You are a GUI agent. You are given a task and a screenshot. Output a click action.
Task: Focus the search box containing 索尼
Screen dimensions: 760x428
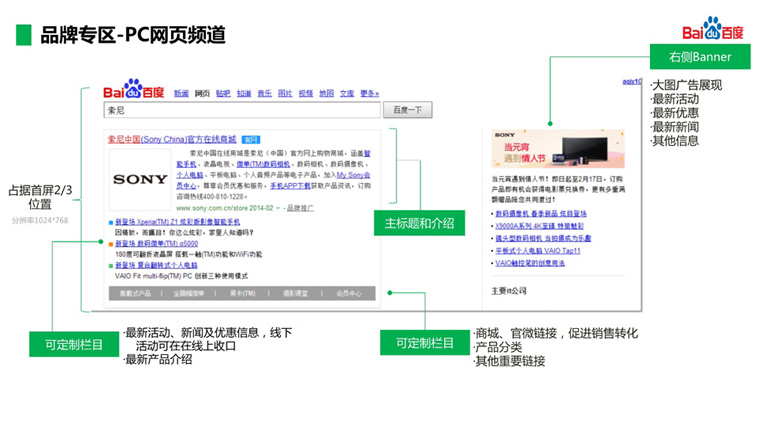click(x=242, y=110)
